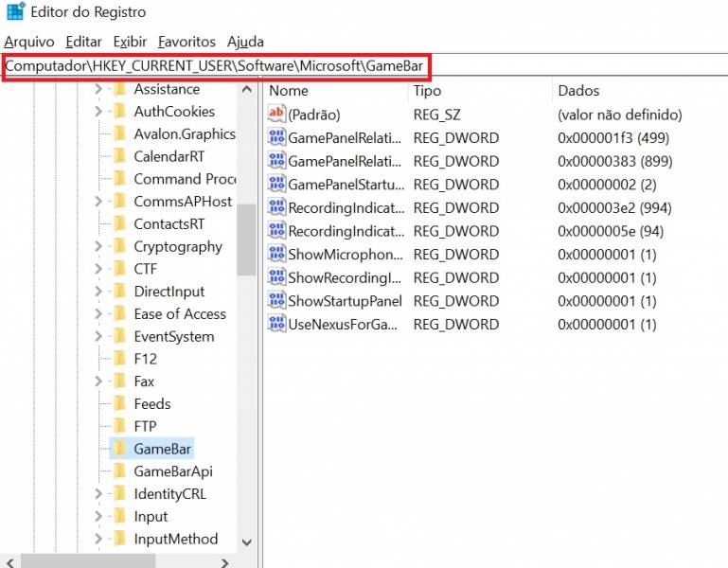Open the Arquivo menu
728x568 pixels.
tap(29, 42)
